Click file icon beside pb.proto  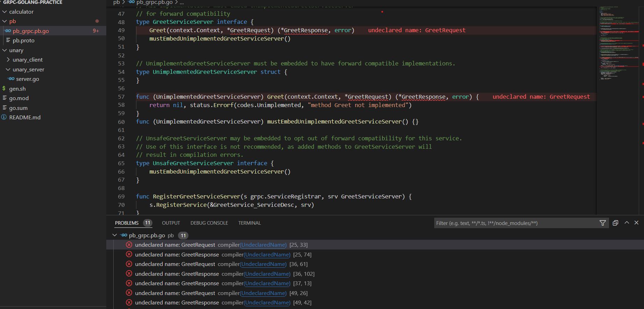(8, 40)
